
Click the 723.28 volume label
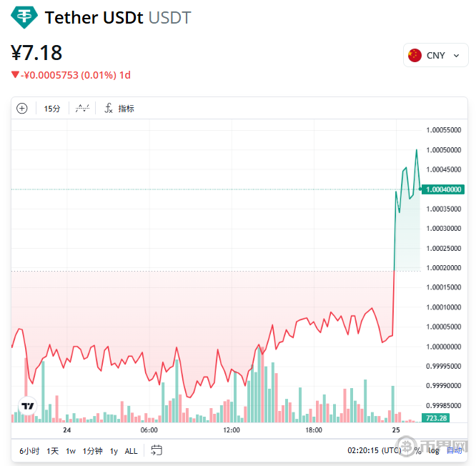(x=435, y=417)
